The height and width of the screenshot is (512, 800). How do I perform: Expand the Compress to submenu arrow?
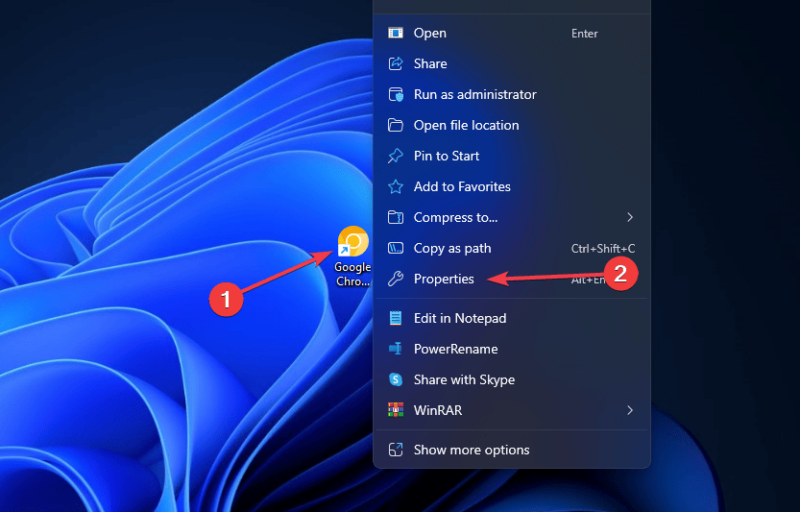coord(630,217)
